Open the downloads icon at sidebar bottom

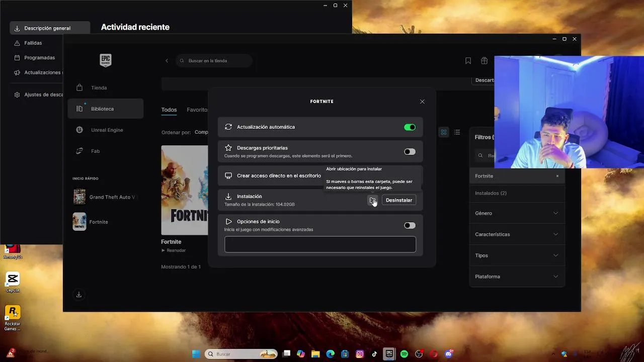(x=79, y=295)
